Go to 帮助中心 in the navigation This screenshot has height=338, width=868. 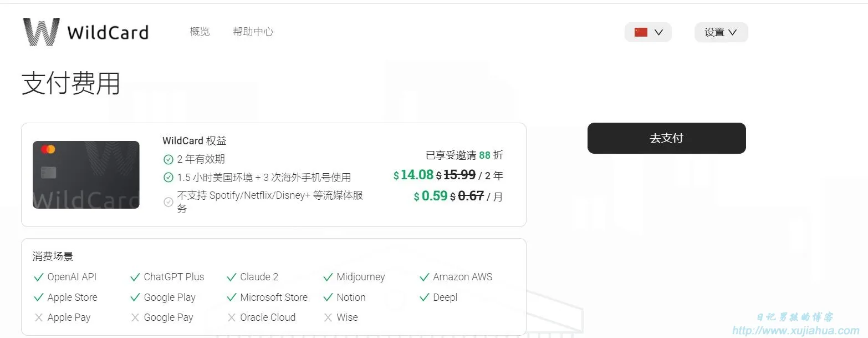(253, 32)
